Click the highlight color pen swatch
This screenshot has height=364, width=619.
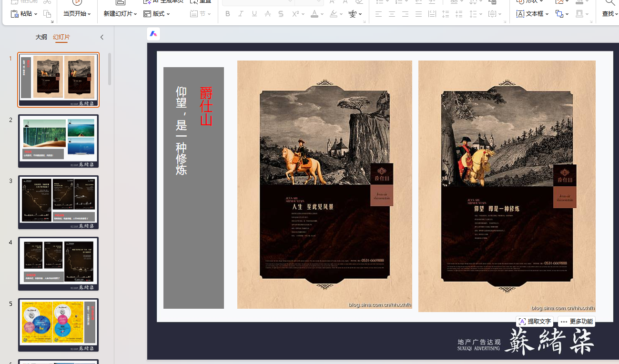click(334, 14)
